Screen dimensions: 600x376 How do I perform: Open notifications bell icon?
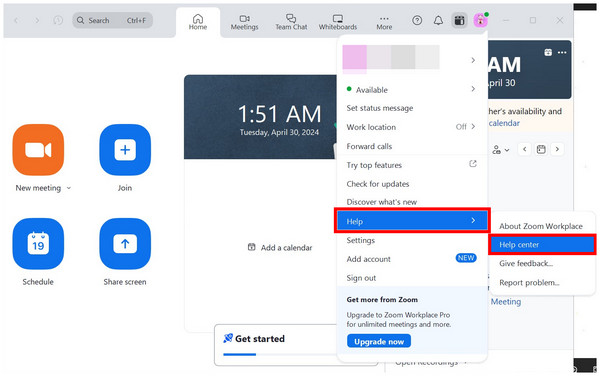tap(438, 20)
